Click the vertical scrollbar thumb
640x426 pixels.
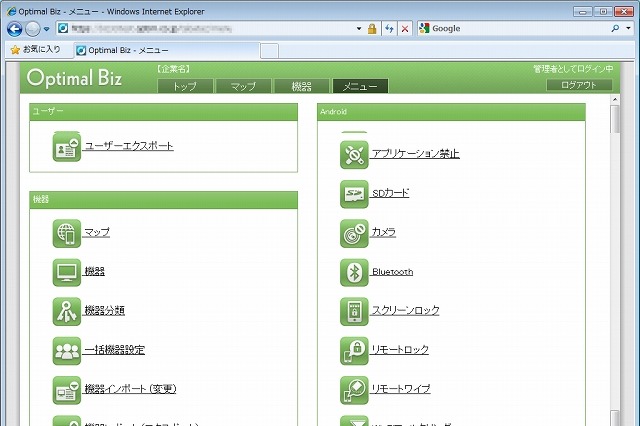point(615,119)
